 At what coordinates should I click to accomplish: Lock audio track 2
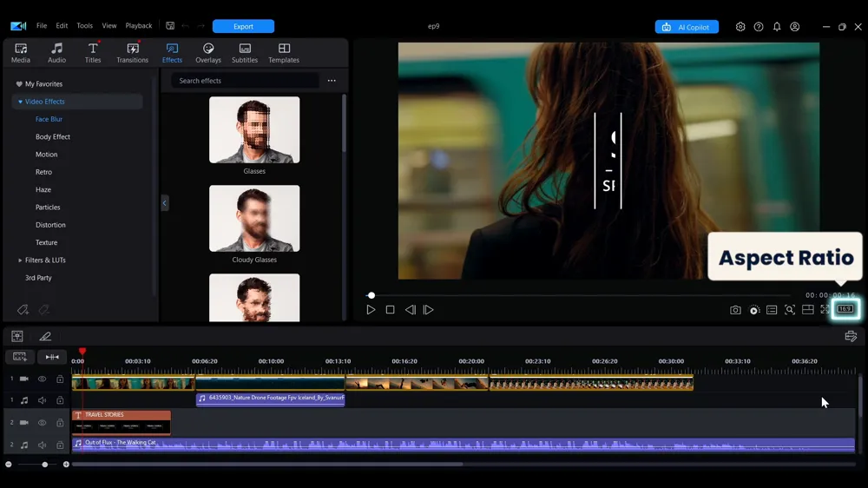click(x=60, y=445)
